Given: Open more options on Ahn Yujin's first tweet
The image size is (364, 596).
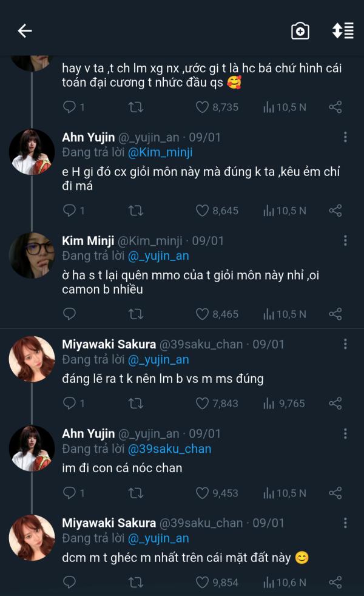Looking at the screenshot, I should coord(345,137).
